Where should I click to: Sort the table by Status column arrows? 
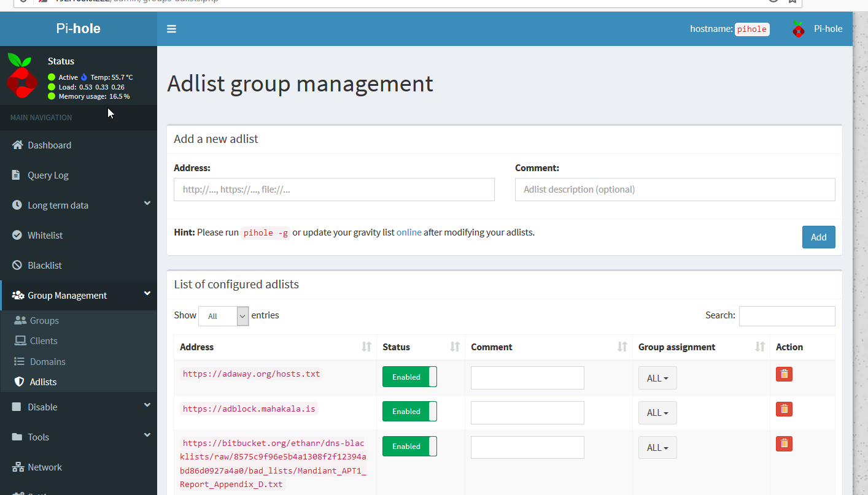pyautogui.click(x=455, y=347)
